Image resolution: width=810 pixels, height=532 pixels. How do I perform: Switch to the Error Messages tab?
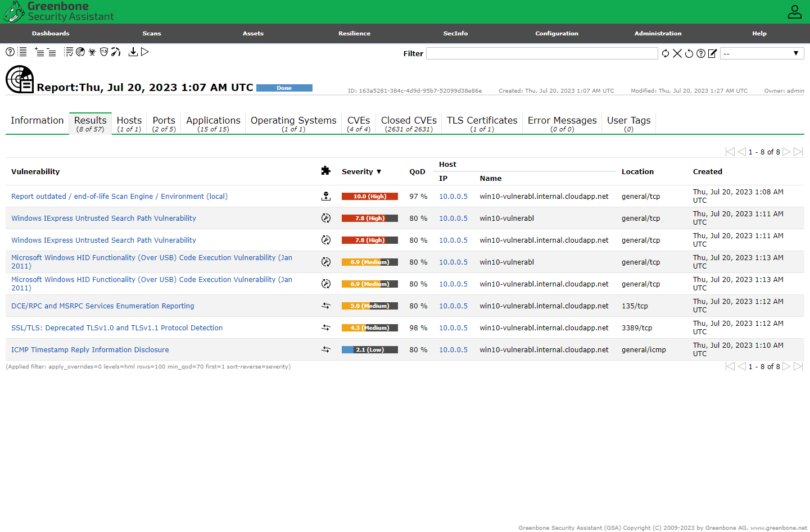pos(562,124)
